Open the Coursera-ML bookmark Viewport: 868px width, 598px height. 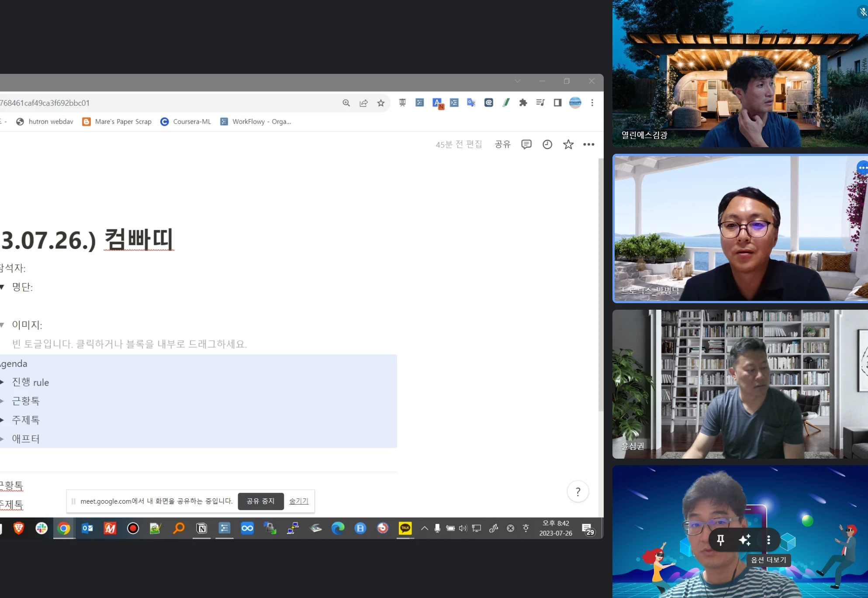pos(186,121)
